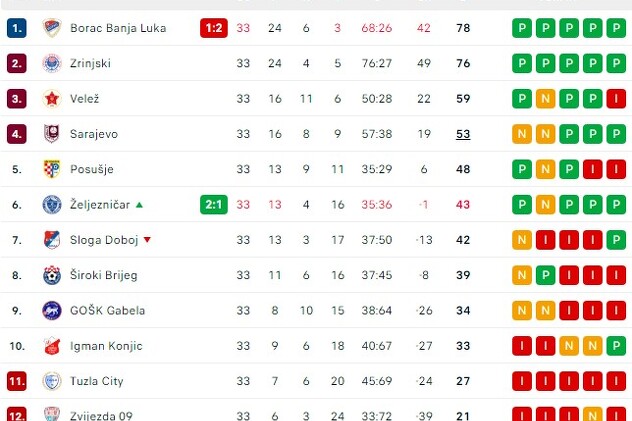Click the Velež red star crest

pyautogui.click(x=51, y=99)
